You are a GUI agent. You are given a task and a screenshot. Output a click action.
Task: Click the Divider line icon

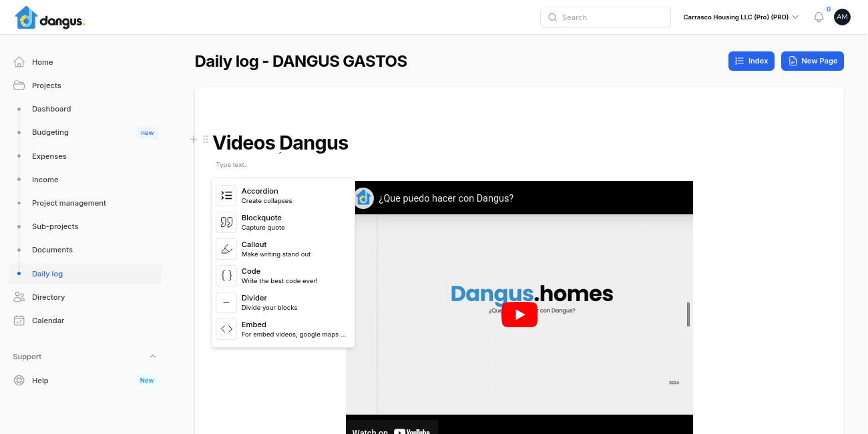(x=226, y=302)
